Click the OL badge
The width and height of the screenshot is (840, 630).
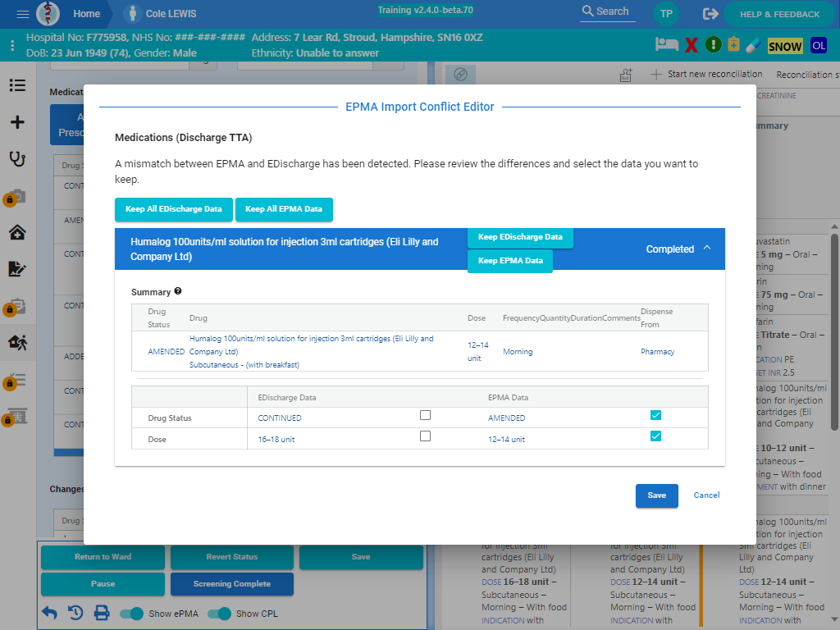(819, 46)
